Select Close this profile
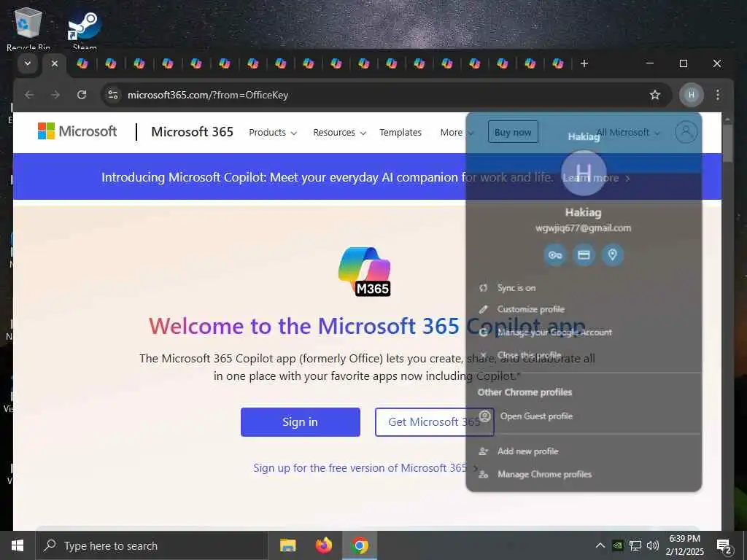Image resolution: width=747 pixels, height=560 pixels. tap(584, 355)
